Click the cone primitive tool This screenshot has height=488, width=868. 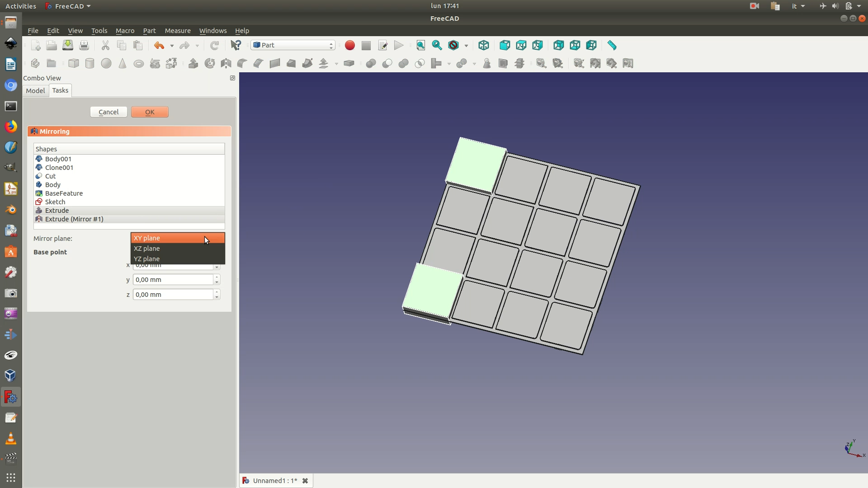(x=123, y=63)
